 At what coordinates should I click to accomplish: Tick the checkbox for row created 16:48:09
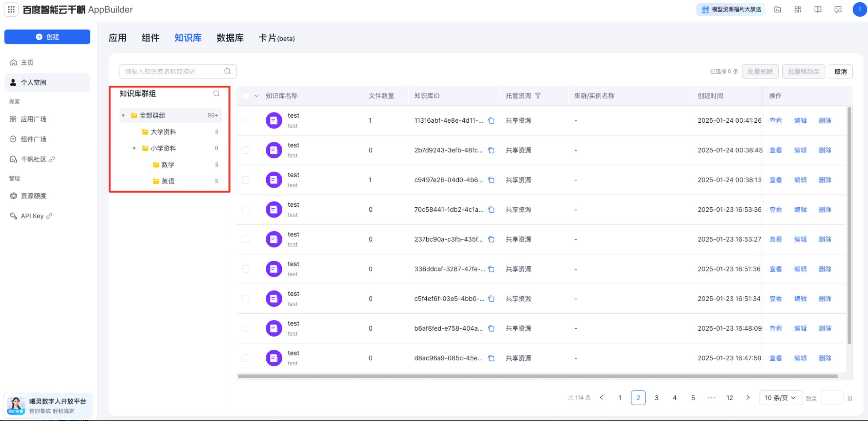coord(246,328)
